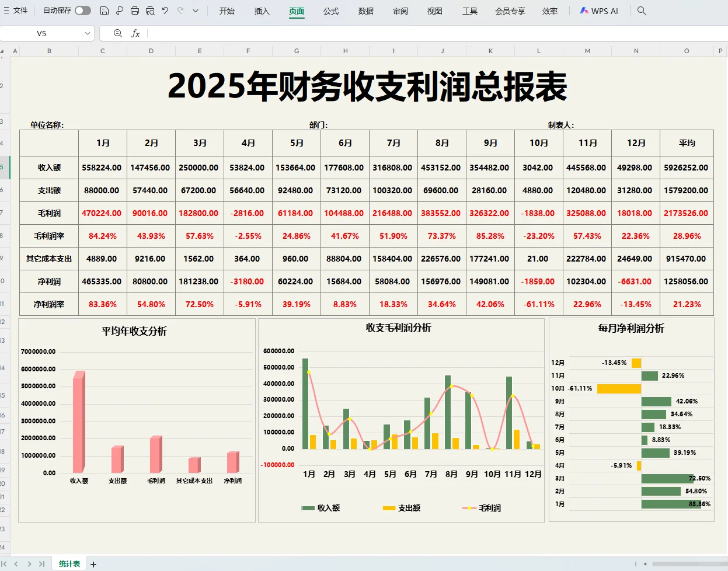Open WPS AI assistant
This screenshot has width=728, height=571.
click(599, 11)
